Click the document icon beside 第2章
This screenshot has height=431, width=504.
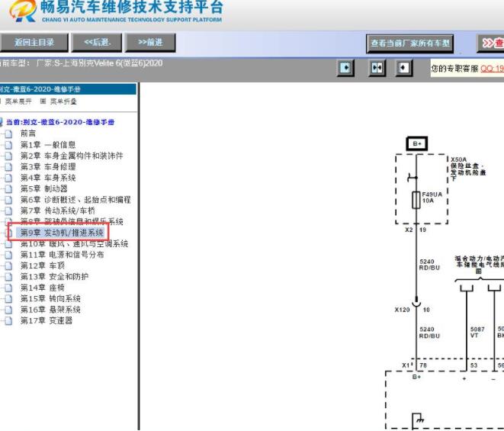coord(8,156)
